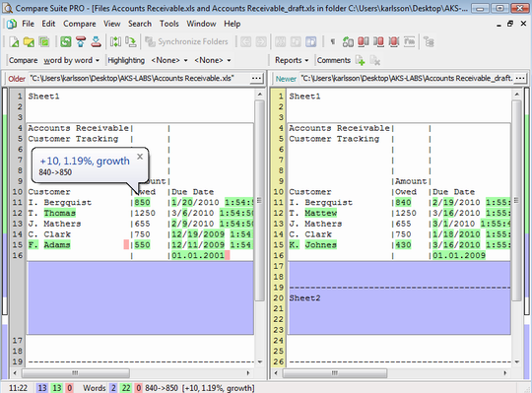Click the right arrow navigation icon
Image resolution: width=532 pixels, height=393 pixels.
pyautogui.click(x=261, y=42)
